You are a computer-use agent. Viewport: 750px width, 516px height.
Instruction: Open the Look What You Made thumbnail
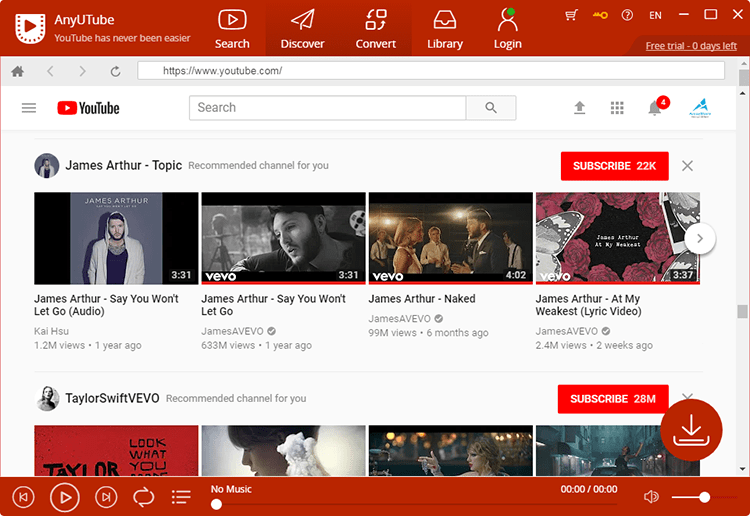(x=116, y=450)
